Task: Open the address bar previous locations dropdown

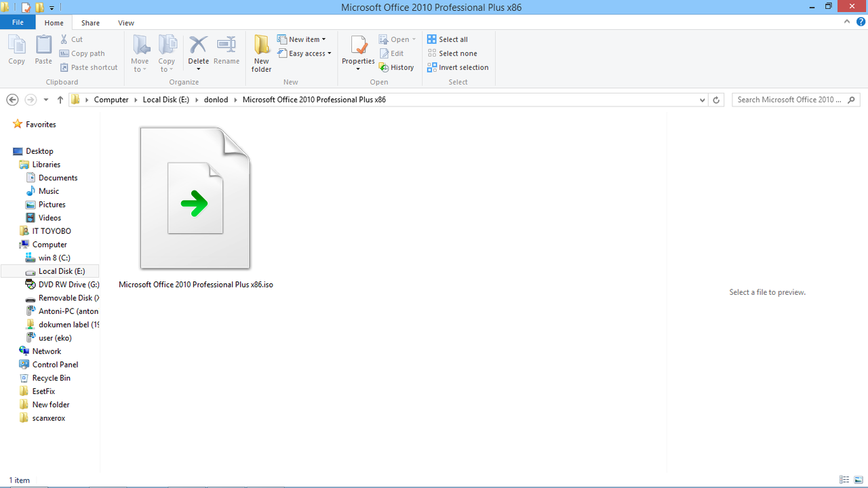Action: tap(702, 100)
